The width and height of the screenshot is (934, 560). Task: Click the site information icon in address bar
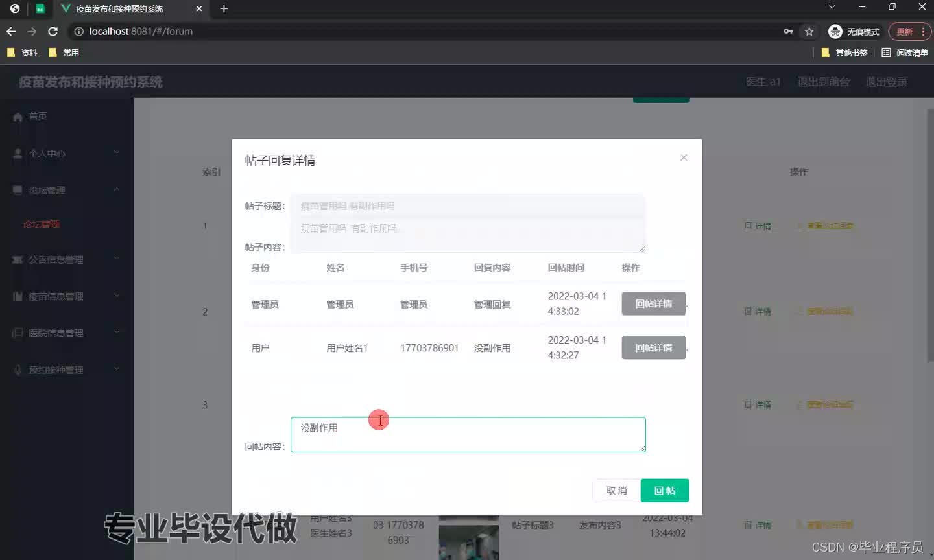(78, 31)
